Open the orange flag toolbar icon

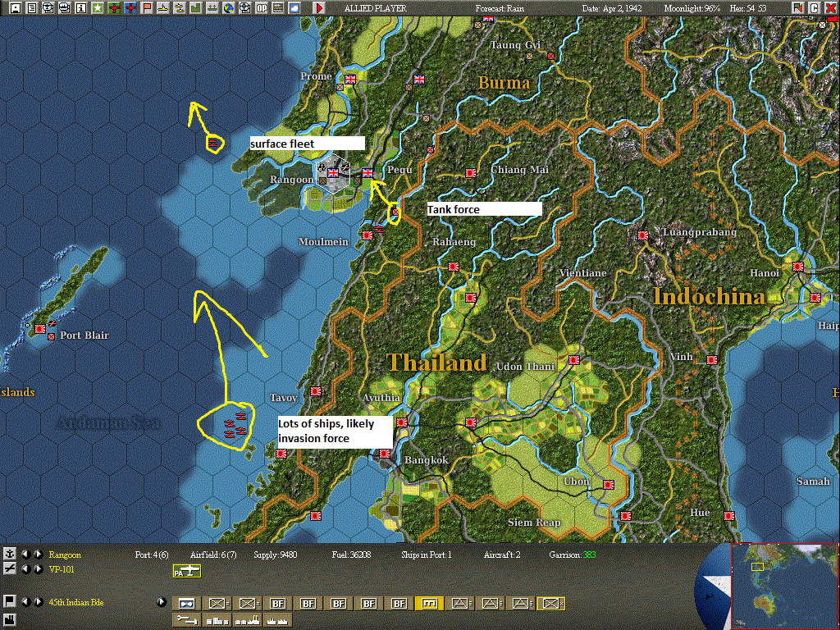point(147,7)
